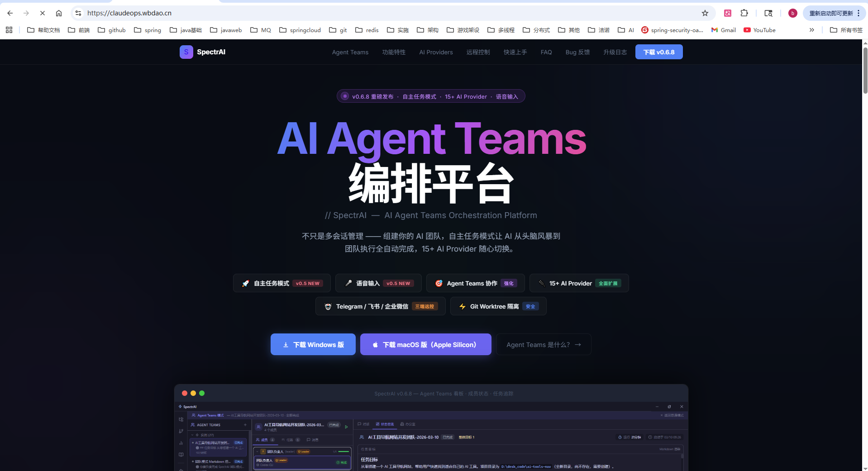This screenshot has height=471, width=868.
Task: Open AI Providers nav item
Action: (436, 52)
